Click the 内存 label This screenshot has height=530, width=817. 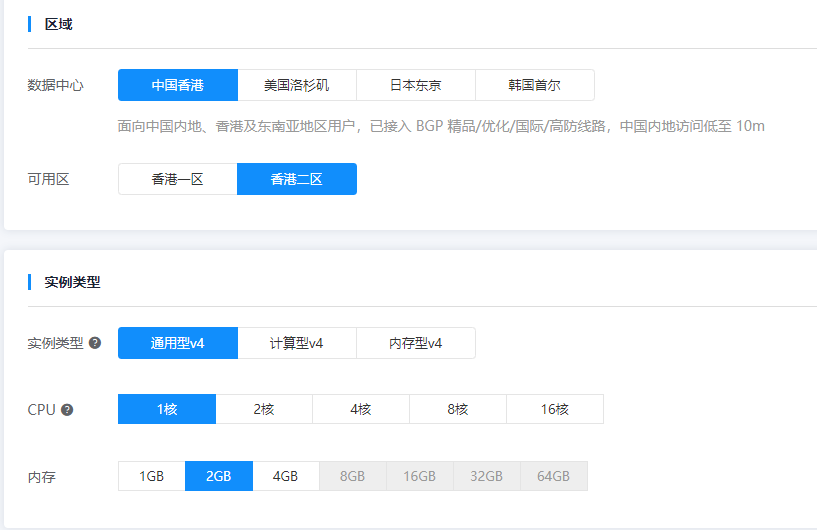coord(42,477)
